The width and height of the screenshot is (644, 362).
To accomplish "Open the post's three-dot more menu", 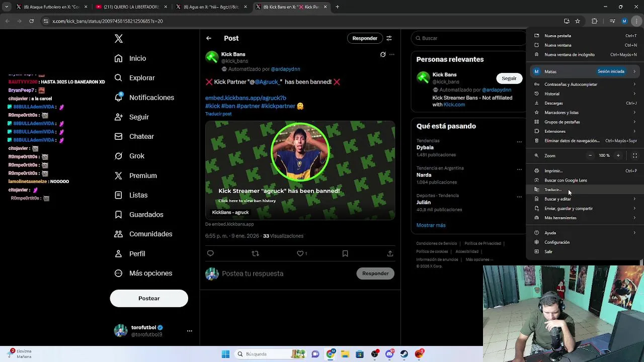I will 392,54.
